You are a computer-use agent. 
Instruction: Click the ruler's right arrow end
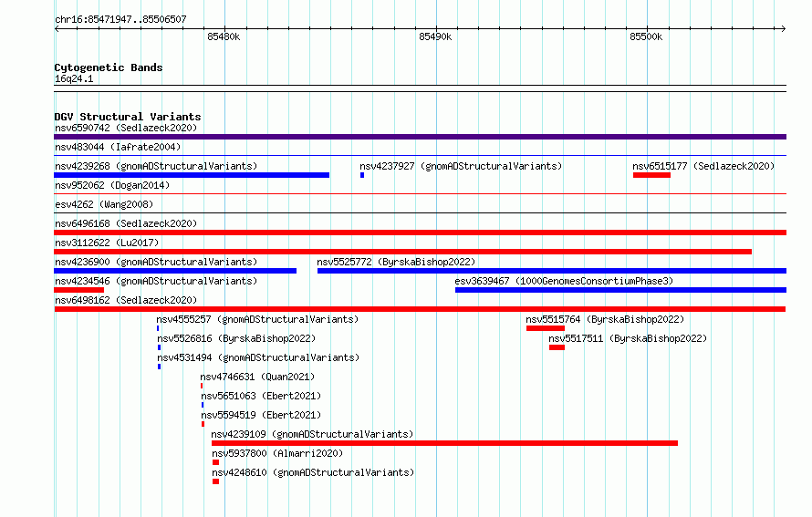point(783,28)
